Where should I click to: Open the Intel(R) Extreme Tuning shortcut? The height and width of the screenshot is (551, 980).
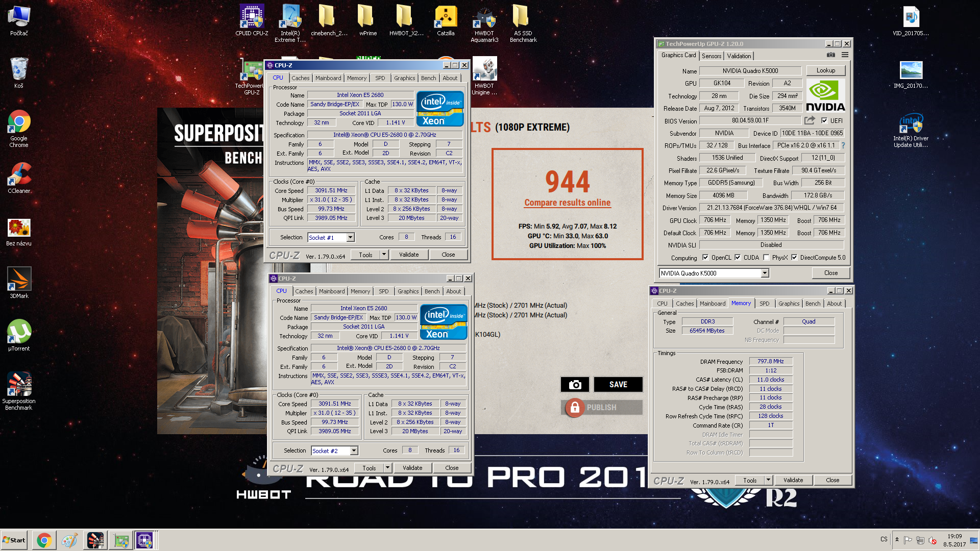click(290, 23)
